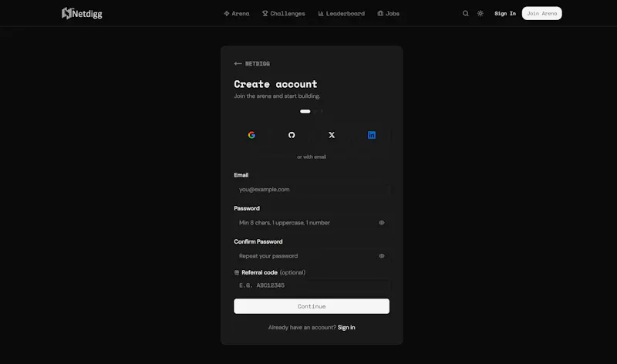Sign up with X icon
This screenshot has height=364, width=617.
[332, 135]
